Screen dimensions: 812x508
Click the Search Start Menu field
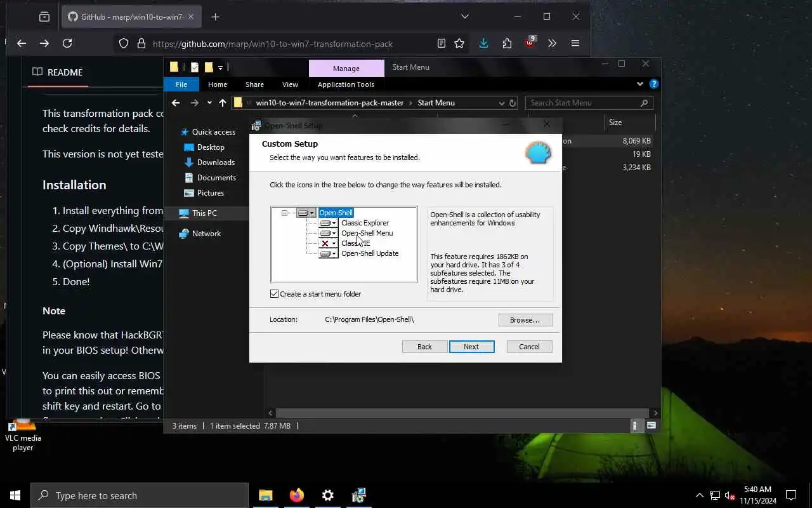[589, 103]
